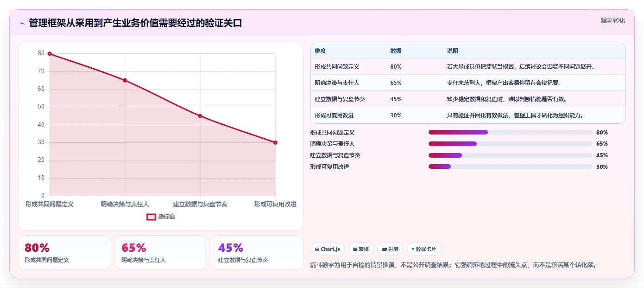Open the 80% 形成共同问题定义 stat card

(64, 252)
